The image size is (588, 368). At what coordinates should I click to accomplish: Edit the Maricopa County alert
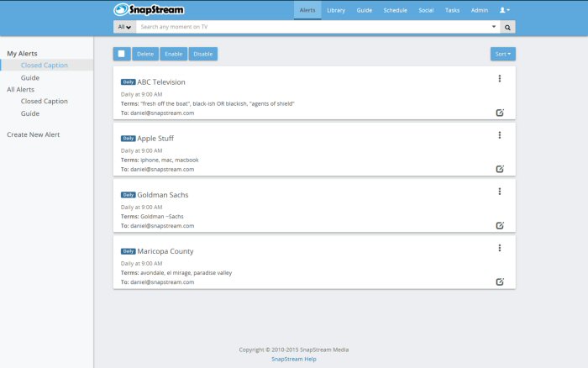coord(500,281)
